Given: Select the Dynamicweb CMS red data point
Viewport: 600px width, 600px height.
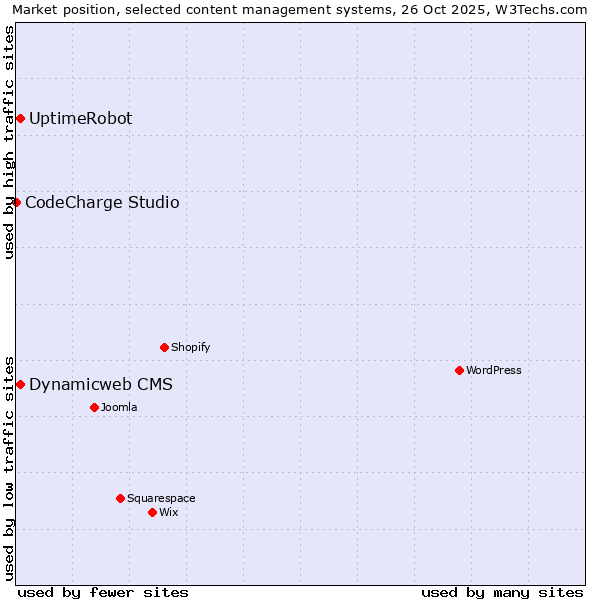Looking at the screenshot, I should pyautogui.click(x=20, y=385).
